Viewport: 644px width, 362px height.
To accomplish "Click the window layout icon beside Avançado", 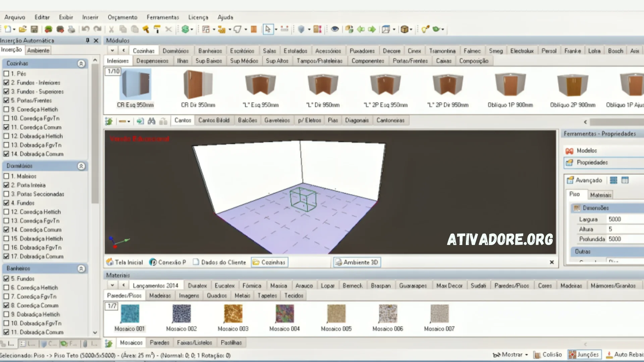I will point(625,180).
